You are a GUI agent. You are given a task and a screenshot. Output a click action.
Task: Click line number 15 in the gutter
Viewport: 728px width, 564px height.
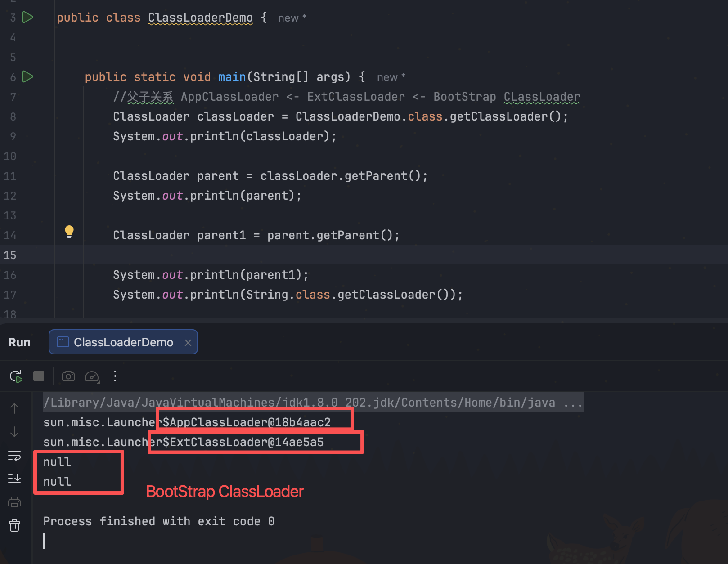click(10, 255)
